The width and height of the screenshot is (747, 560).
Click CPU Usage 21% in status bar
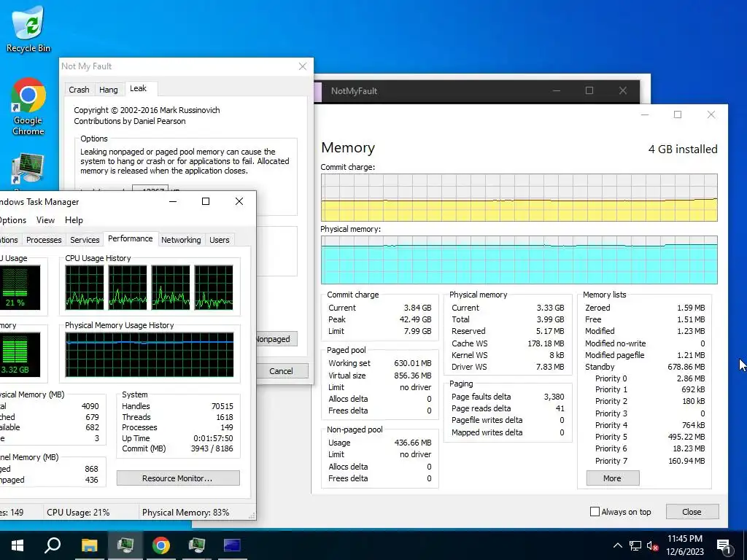click(x=78, y=513)
